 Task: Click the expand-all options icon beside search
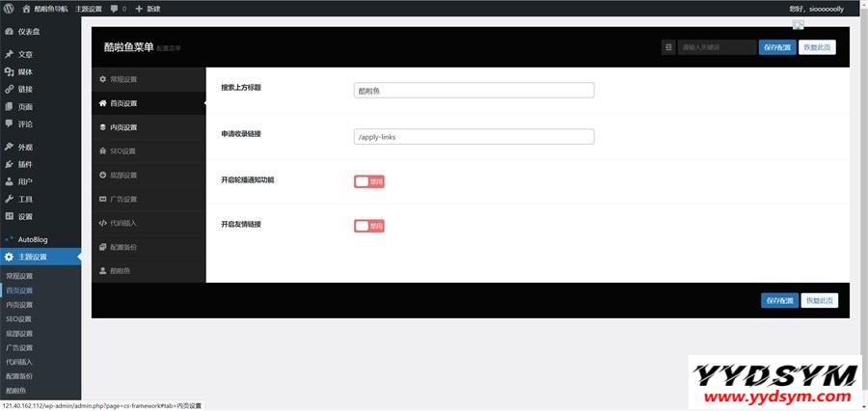click(x=668, y=46)
